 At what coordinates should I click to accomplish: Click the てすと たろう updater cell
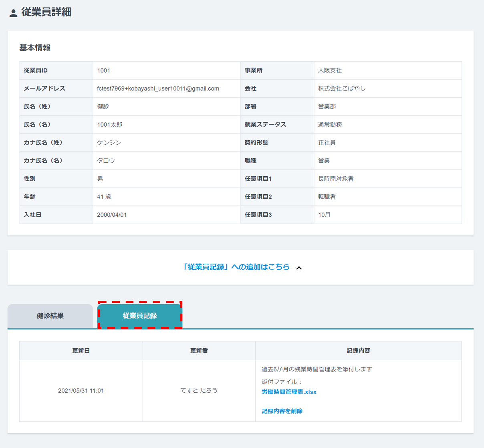pyautogui.click(x=199, y=391)
